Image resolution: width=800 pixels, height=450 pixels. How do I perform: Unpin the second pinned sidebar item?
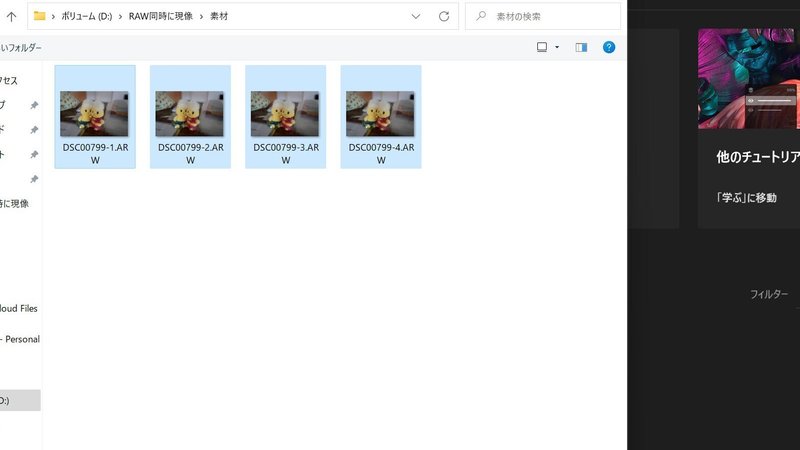[x=34, y=130]
